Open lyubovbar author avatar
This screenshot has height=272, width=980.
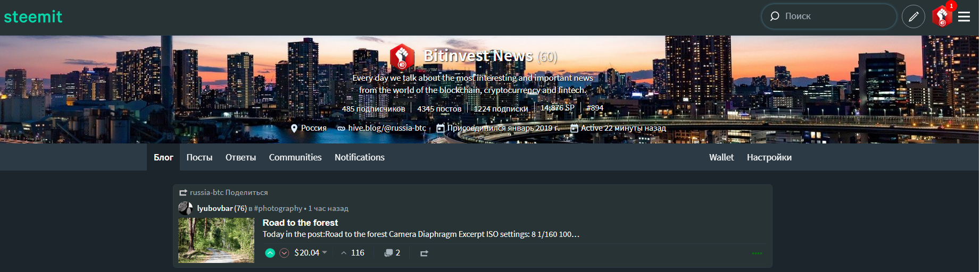[186, 208]
